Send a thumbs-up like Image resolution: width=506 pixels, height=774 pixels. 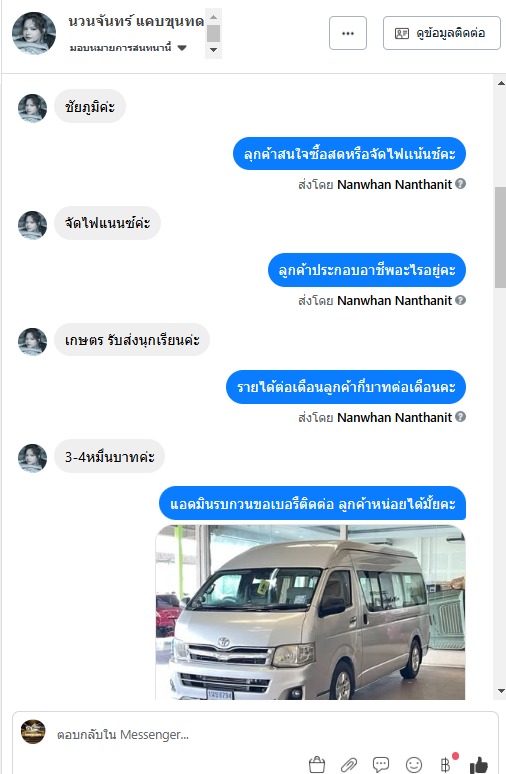pos(478,765)
